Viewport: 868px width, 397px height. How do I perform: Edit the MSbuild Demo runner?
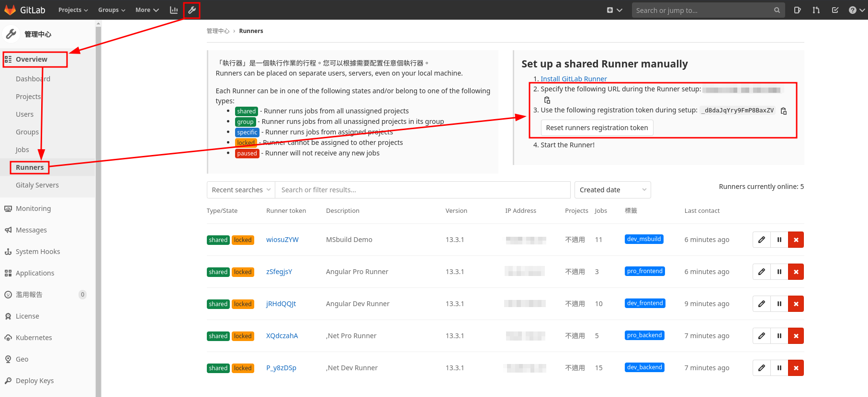pyautogui.click(x=762, y=240)
